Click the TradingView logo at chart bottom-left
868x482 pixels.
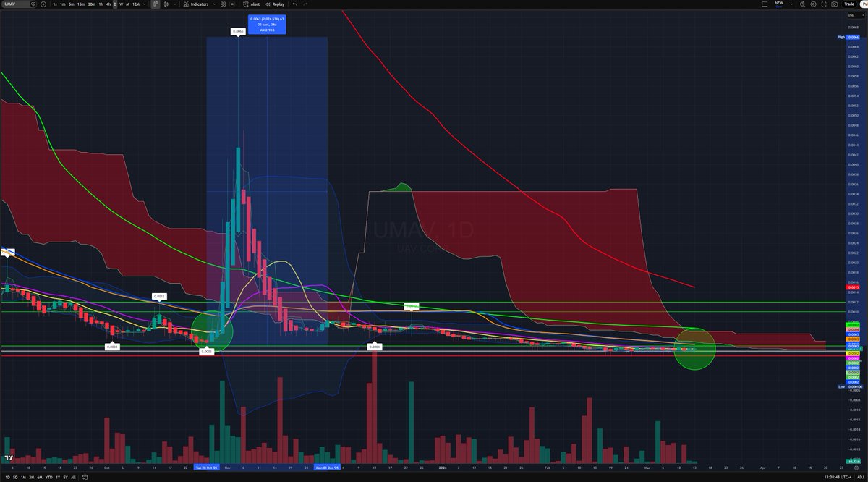click(x=8, y=457)
